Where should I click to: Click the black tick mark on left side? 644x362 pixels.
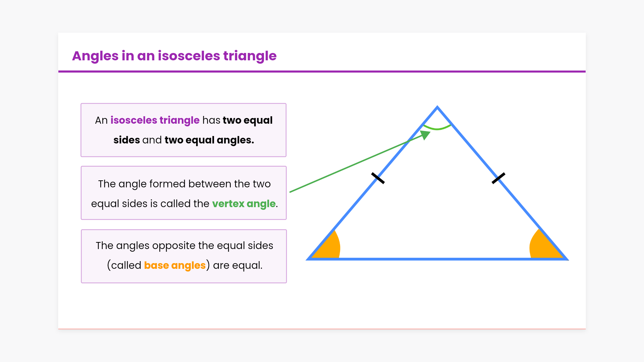click(378, 178)
